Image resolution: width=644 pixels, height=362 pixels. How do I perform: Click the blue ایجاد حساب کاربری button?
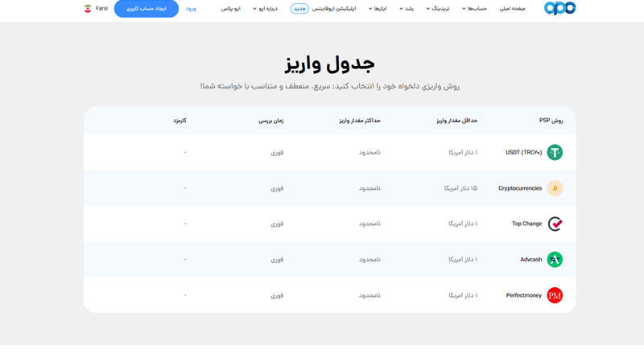(147, 9)
